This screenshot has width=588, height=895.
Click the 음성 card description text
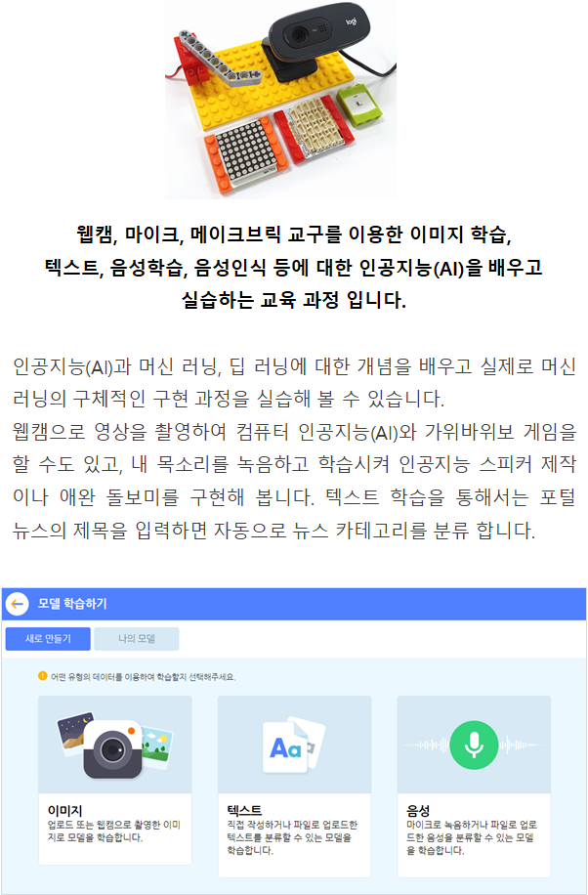point(472,837)
